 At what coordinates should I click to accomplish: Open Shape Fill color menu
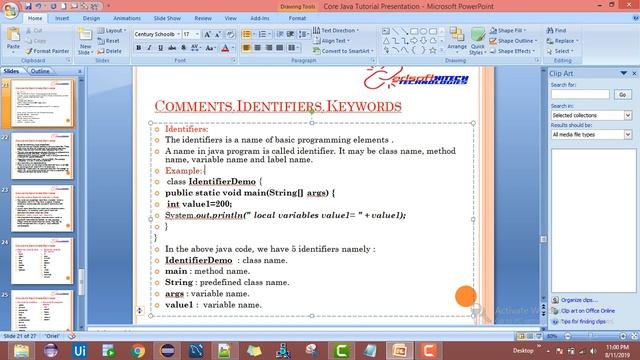[508, 31]
